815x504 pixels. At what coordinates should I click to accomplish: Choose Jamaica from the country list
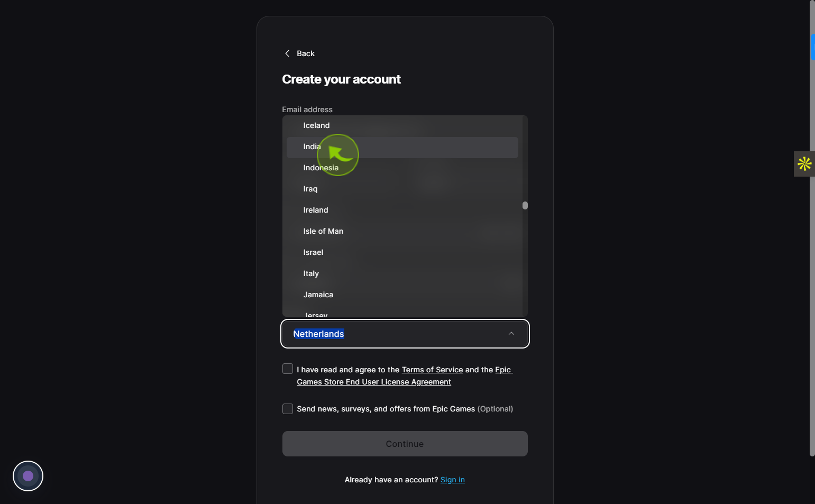402,295
